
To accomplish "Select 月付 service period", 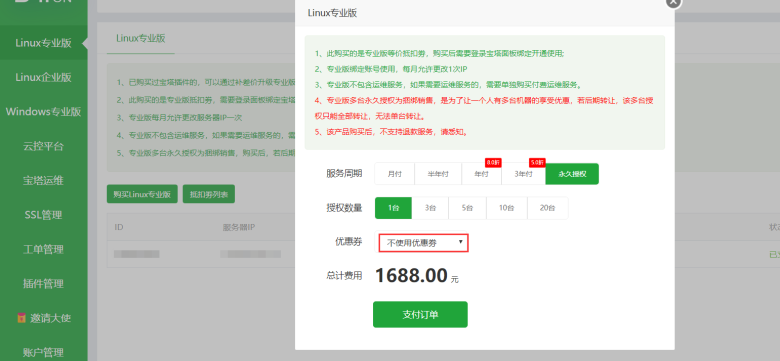I will 394,174.
